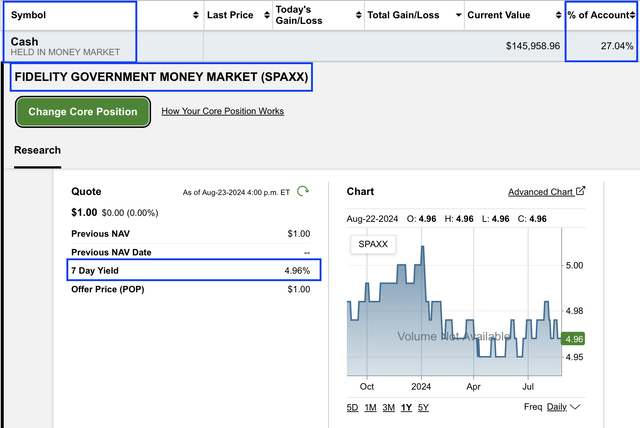This screenshot has width=640, height=428.
Task: Open the Advanced Chart link
Action: tap(540, 192)
